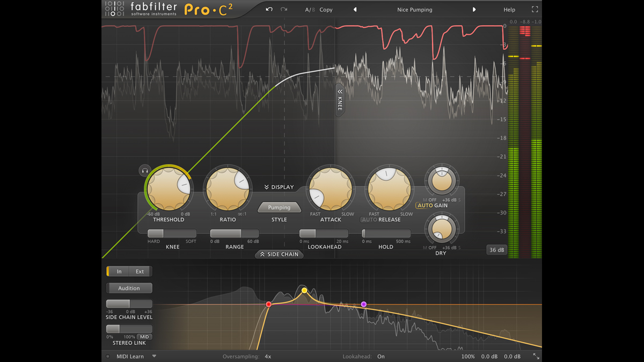The image size is (644, 362).
Task: Collapse the vertical Knee panel tab
Action: coord(340,100)
